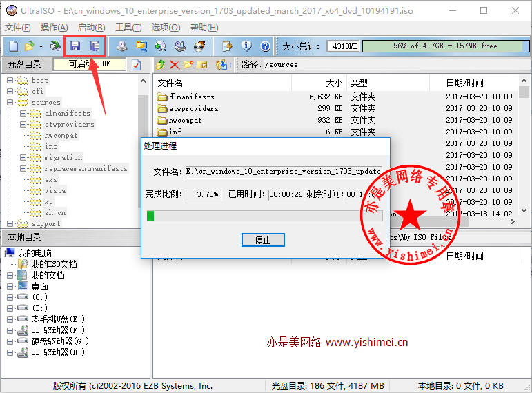Sort by 类型 column header
532x393 pixels.
388,83
